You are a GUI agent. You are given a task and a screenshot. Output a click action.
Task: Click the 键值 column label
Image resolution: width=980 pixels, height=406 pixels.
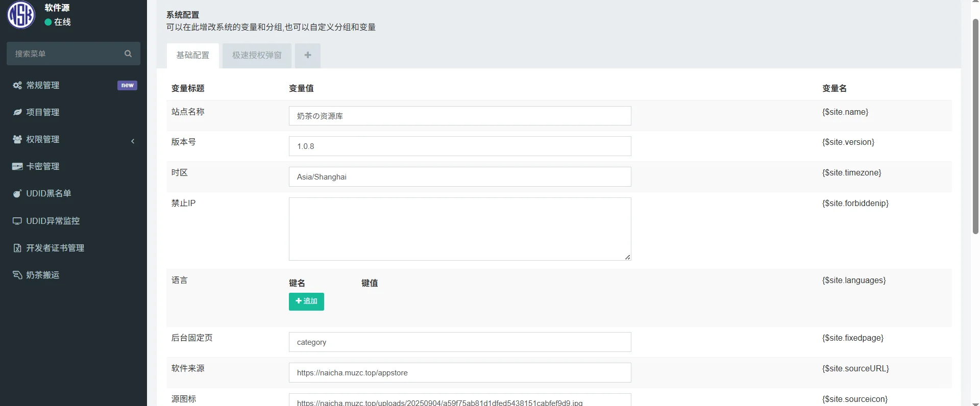point(370,283)
